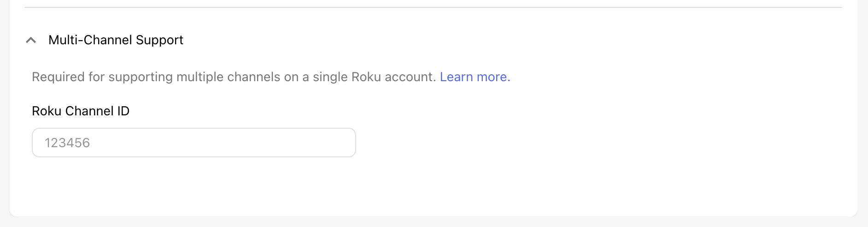Click the 123456 placeholder text
Image resolution: width=868 pixels, height=227 pixels.
coord(67,143)
